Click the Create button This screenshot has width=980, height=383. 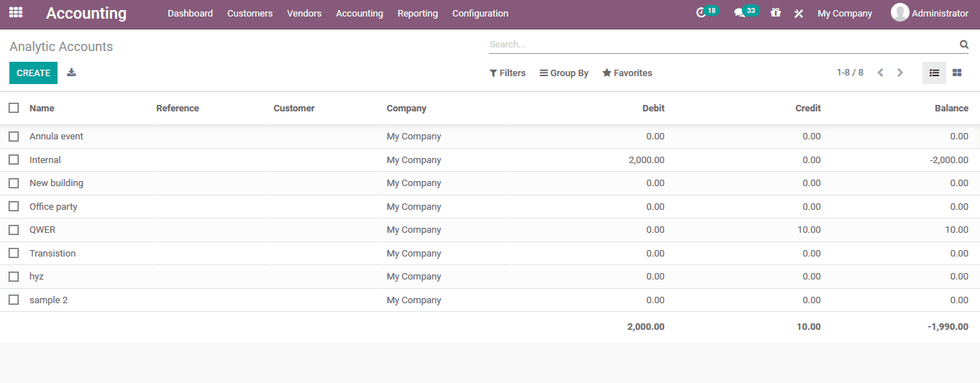(33, 73)
